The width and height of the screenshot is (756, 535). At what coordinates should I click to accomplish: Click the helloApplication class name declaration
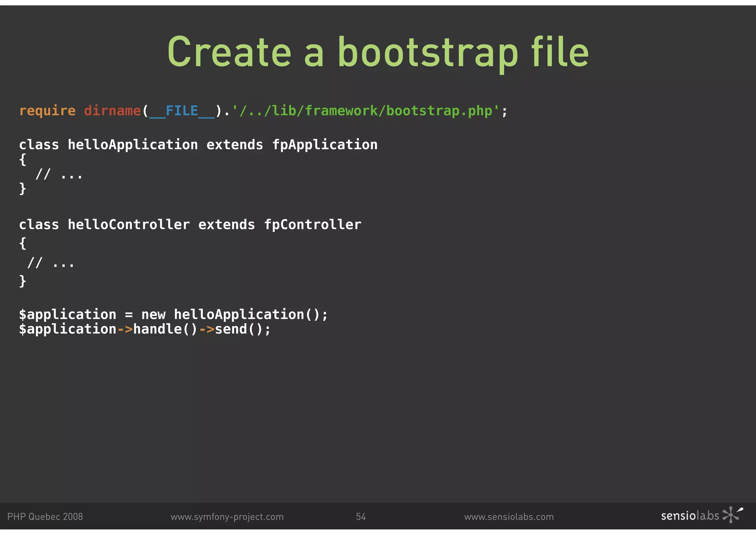(x=133, y=145)
